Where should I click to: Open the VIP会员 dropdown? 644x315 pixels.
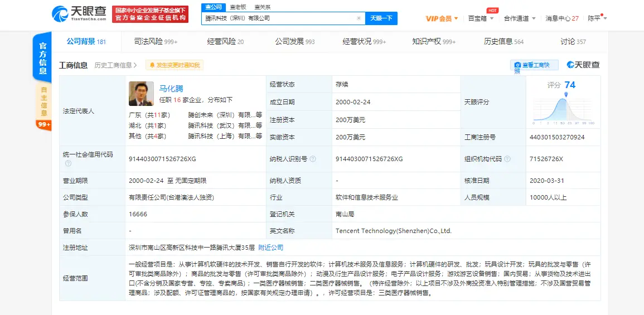[x=442, y=18]
